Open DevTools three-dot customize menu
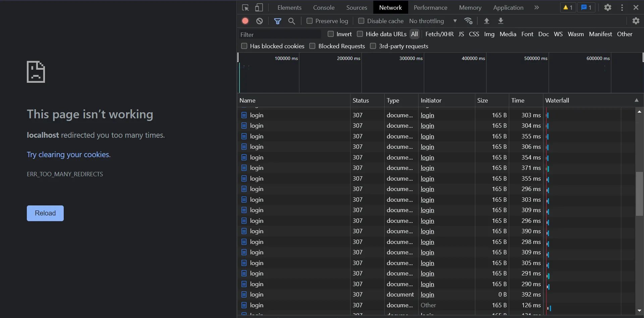This screenshot has height=318, width=644. click(x=622, y=7)
